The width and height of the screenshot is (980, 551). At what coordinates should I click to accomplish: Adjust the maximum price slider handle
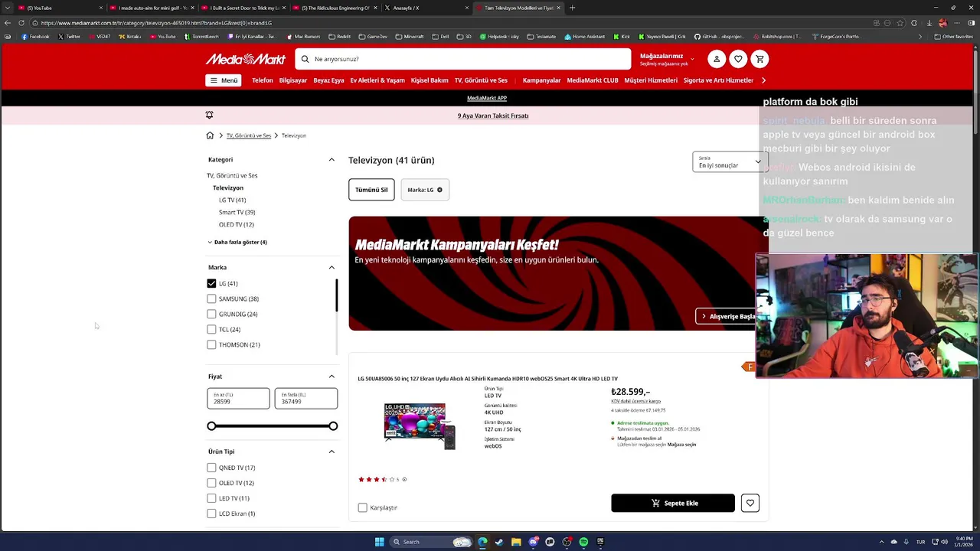pyautogui.click(x=333, y=426)
